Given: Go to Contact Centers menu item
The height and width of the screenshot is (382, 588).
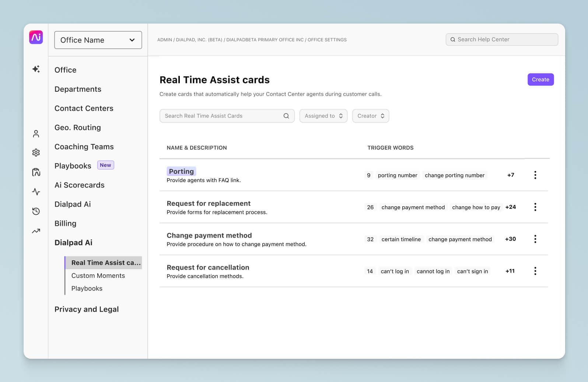Looking at the screenshot, I should [x=84, y=108].
